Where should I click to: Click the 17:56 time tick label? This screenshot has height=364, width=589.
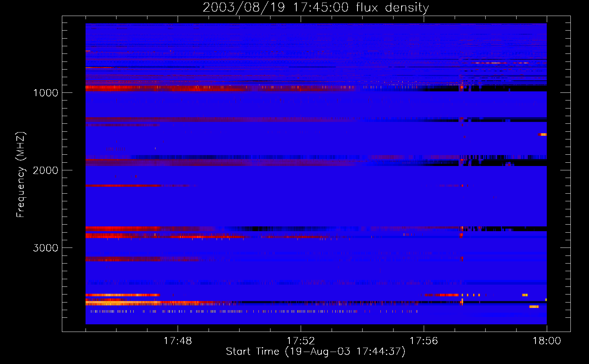(x=424, y=341)
